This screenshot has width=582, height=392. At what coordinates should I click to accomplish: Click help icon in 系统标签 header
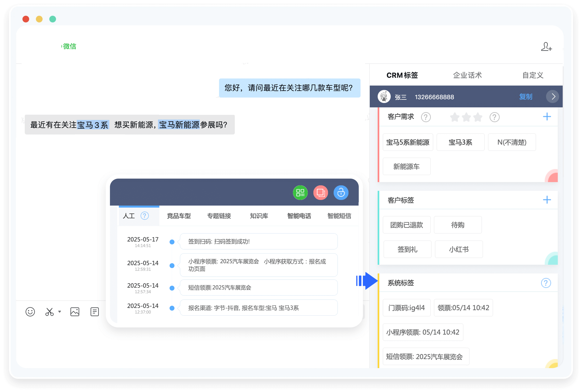pos(546,283)
